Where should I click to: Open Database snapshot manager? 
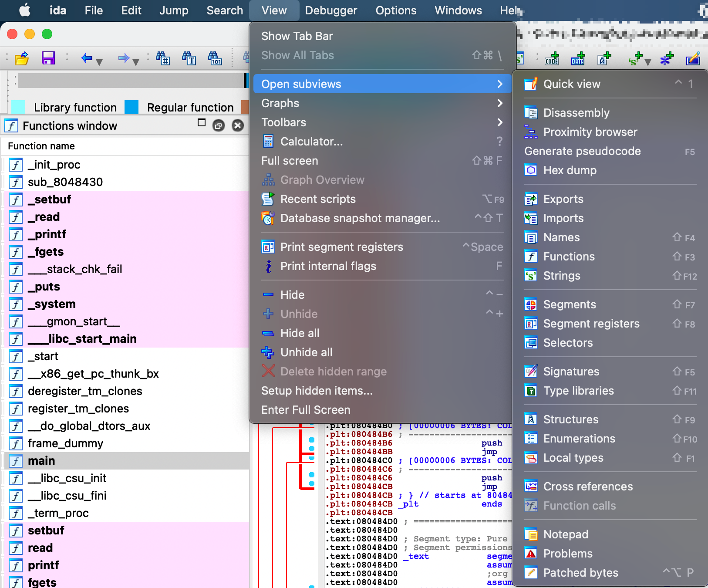[x=382, y=218]
